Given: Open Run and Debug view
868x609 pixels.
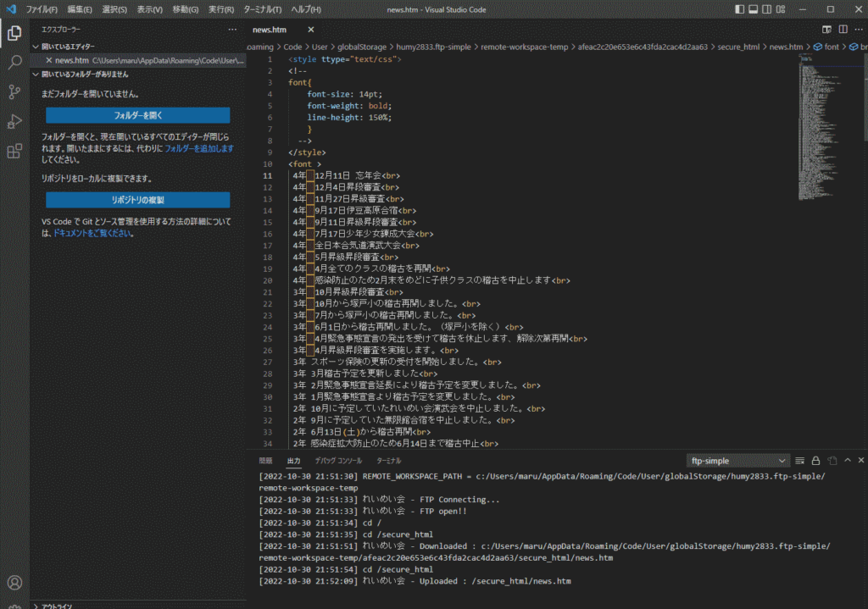Looking at the screenshot, I should (14, 122).
